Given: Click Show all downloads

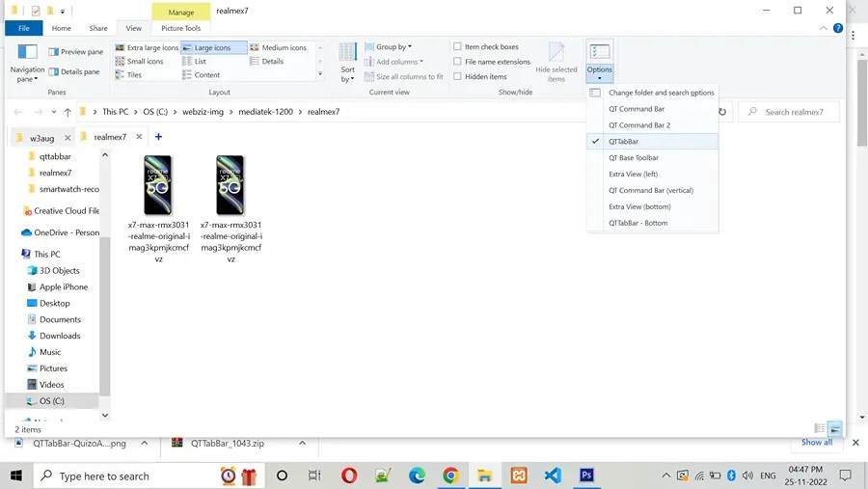Looking at the screenshot, I should pos(817,443).
